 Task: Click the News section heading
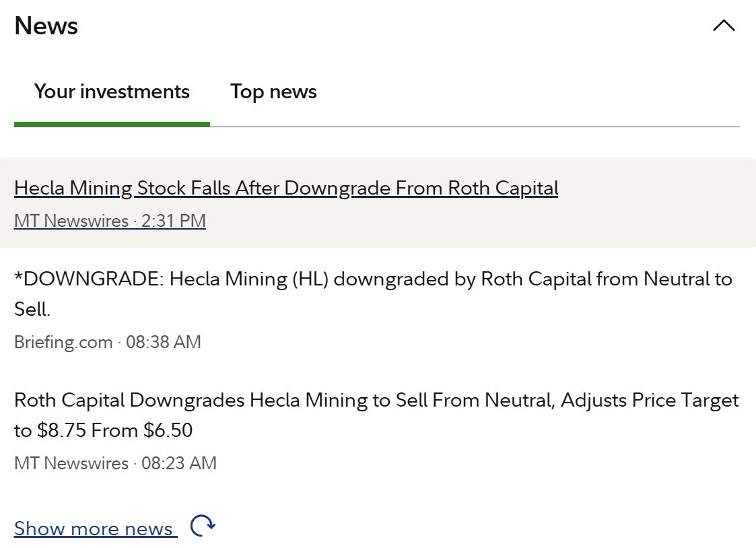pos(46,26)
